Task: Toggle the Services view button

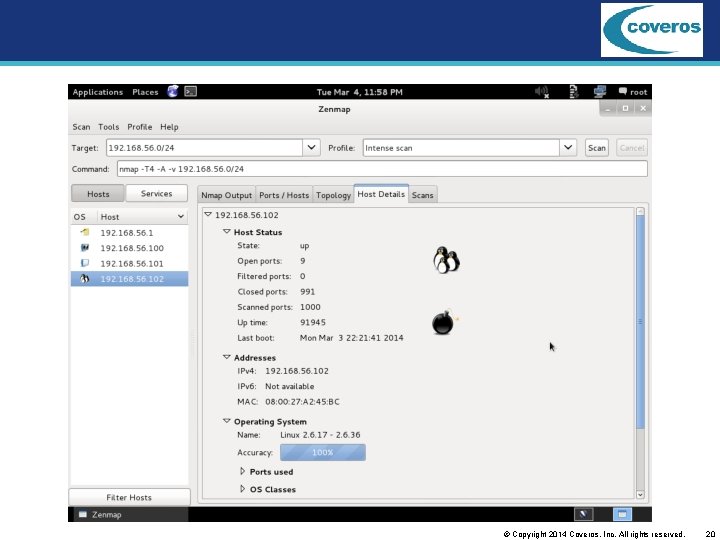Action: tap(157, 193)
